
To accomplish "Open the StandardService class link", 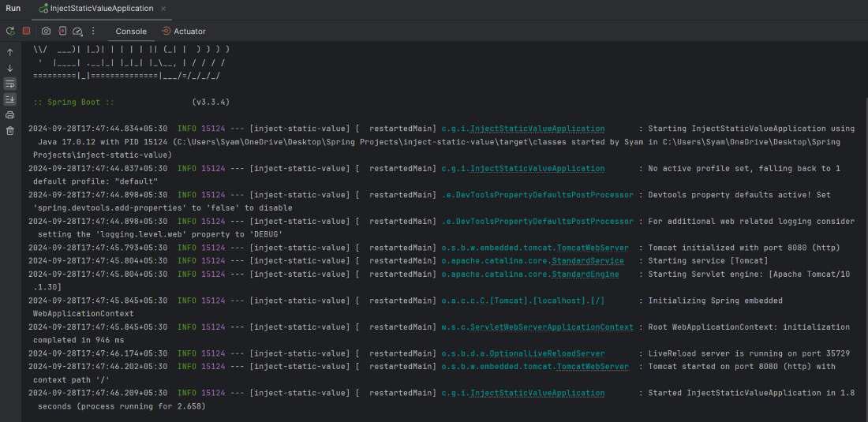I will tap(587, 261).
